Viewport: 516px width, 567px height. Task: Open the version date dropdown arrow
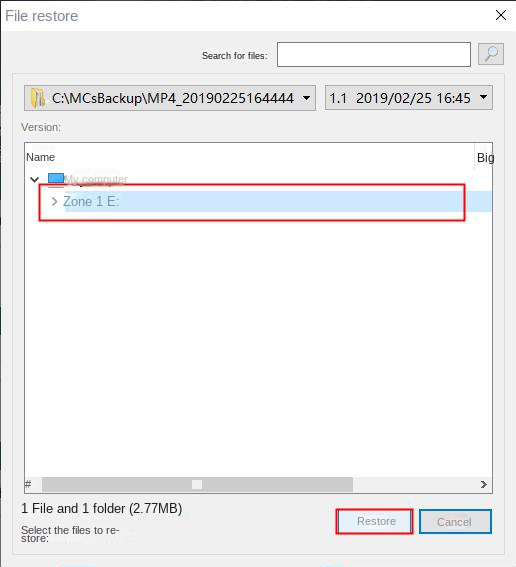(x=483, y=97)
